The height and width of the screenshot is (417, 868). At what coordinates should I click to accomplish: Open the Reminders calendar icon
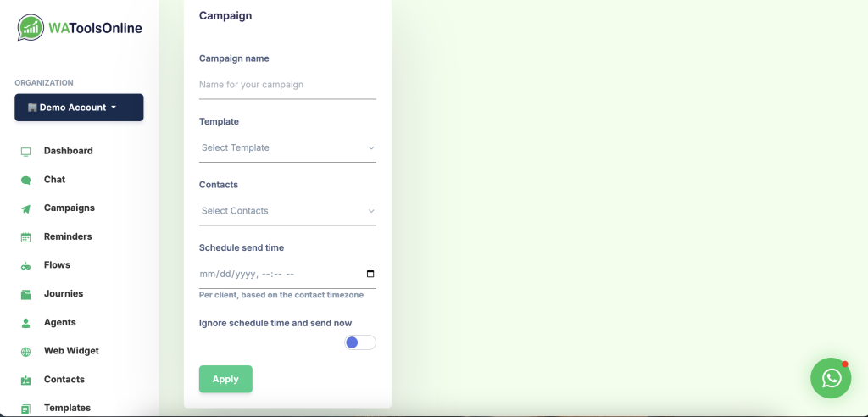(x=25, y=237)
